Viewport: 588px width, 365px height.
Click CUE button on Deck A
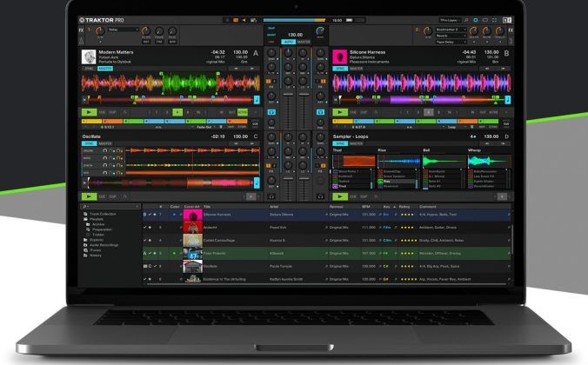pos(102,112)
